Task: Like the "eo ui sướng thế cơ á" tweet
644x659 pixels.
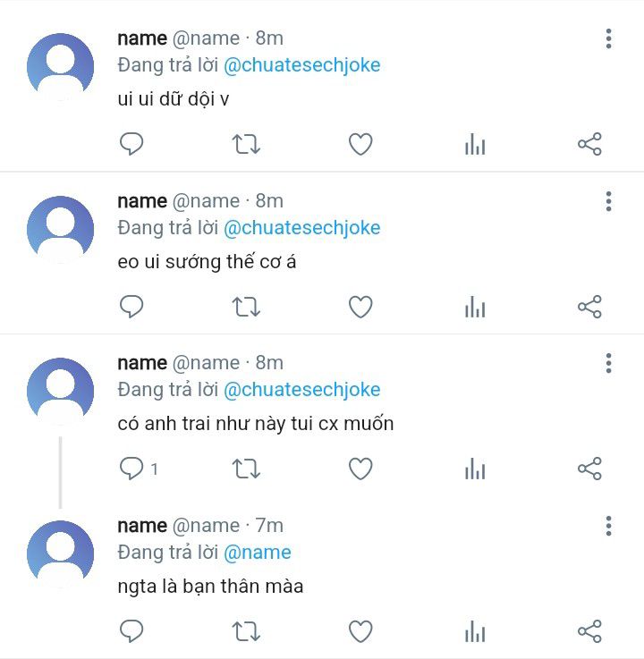Action: coord(360,307)
